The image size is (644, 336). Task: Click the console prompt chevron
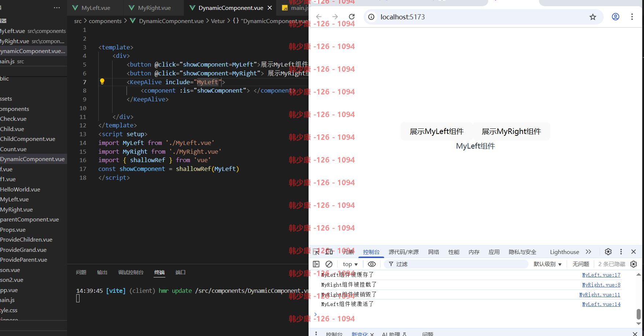tap(315, 314)
